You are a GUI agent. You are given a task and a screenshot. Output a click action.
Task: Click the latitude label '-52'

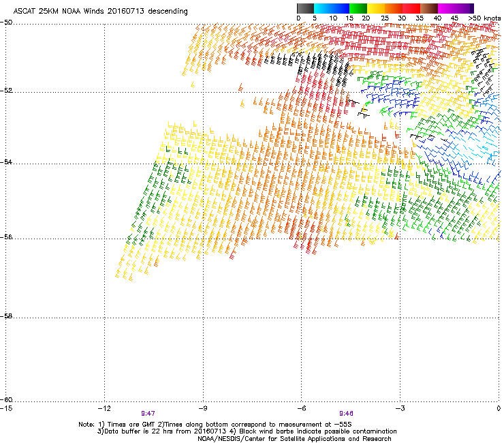coord(6,91)
